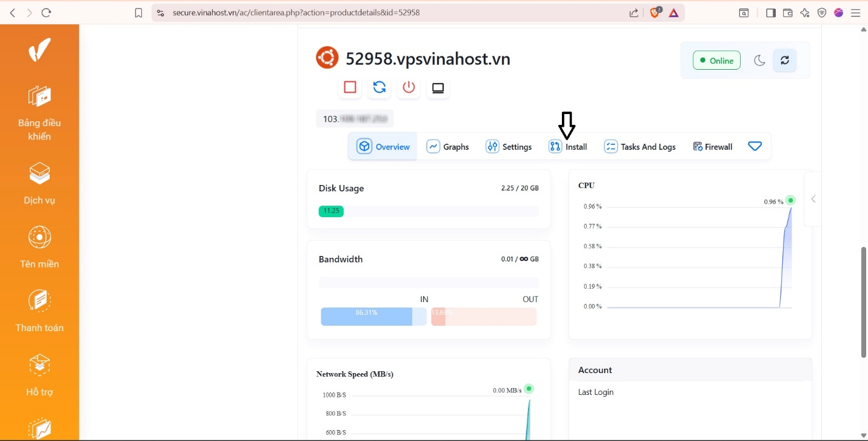Click the address bar URL
Viewport: 868px width, 441px height.
[x=296, y=13]
